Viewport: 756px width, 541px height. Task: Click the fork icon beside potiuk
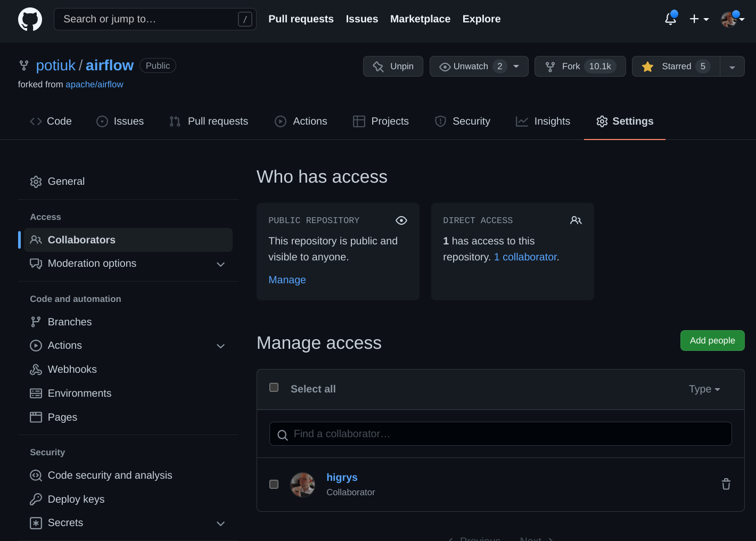tap(24, 65)
